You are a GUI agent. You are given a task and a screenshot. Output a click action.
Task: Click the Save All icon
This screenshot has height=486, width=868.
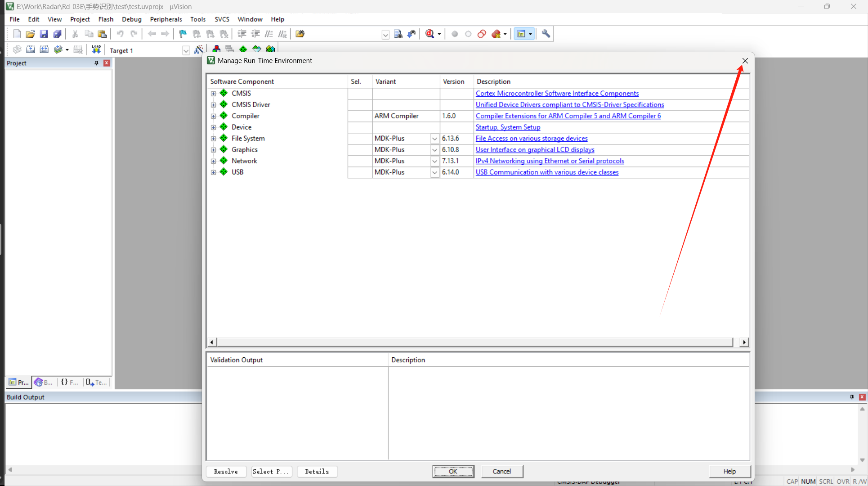point(57,34)
